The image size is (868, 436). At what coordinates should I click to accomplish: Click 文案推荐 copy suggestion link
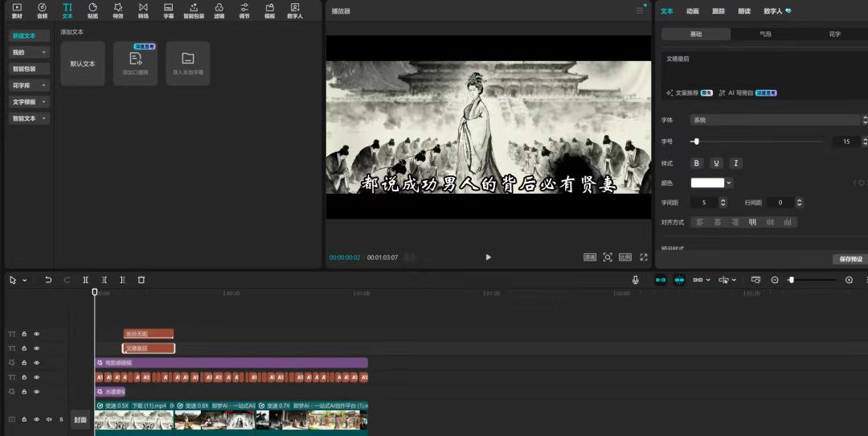point(689,93)
